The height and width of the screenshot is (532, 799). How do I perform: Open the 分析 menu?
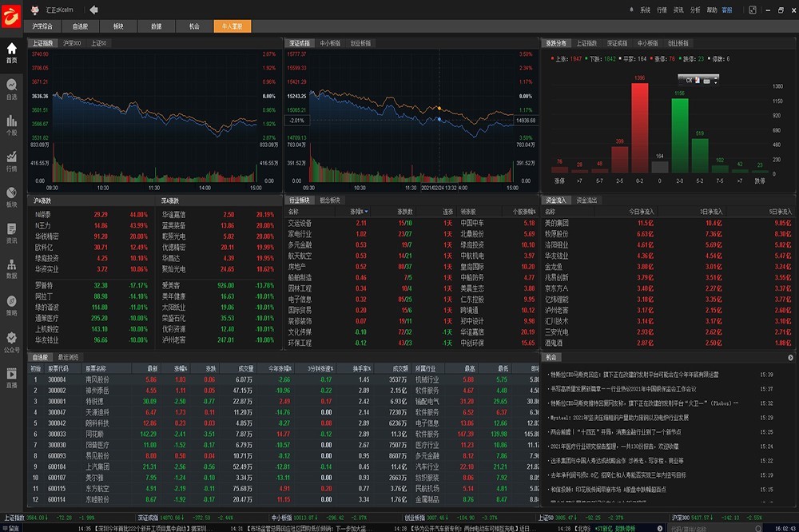695,10
